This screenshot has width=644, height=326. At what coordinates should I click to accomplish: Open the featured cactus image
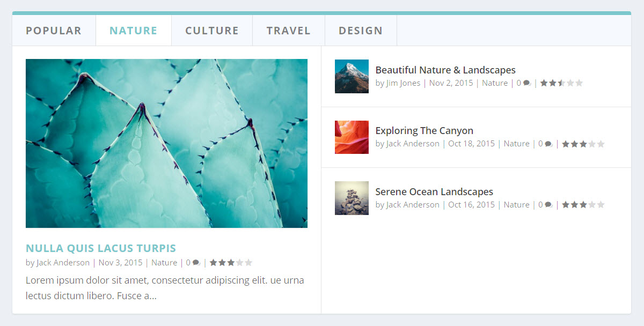click(166, 143)
